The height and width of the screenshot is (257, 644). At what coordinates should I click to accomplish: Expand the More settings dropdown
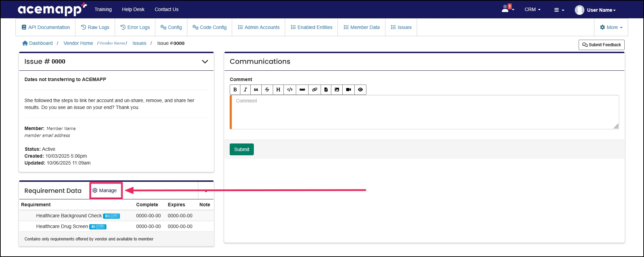(x=611, y=27)
